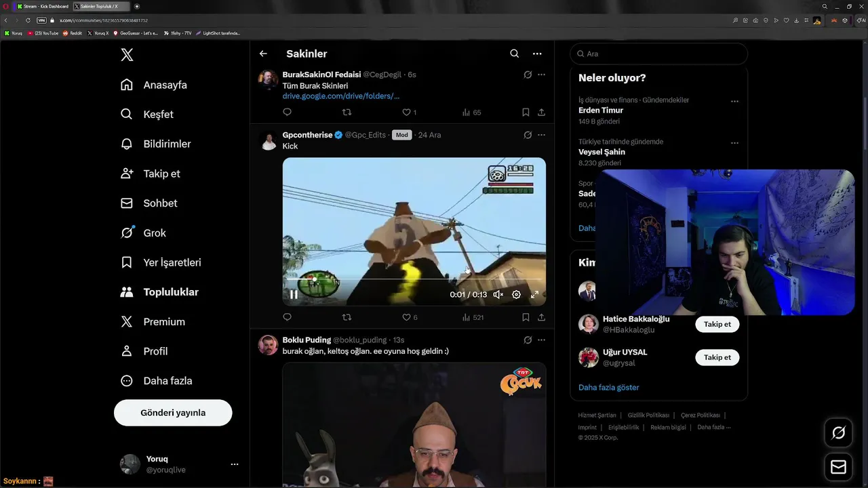868x488 pixels.
Task: Switch to the Stream - Kick Dashboard browser tab
Action: point(43,6)
